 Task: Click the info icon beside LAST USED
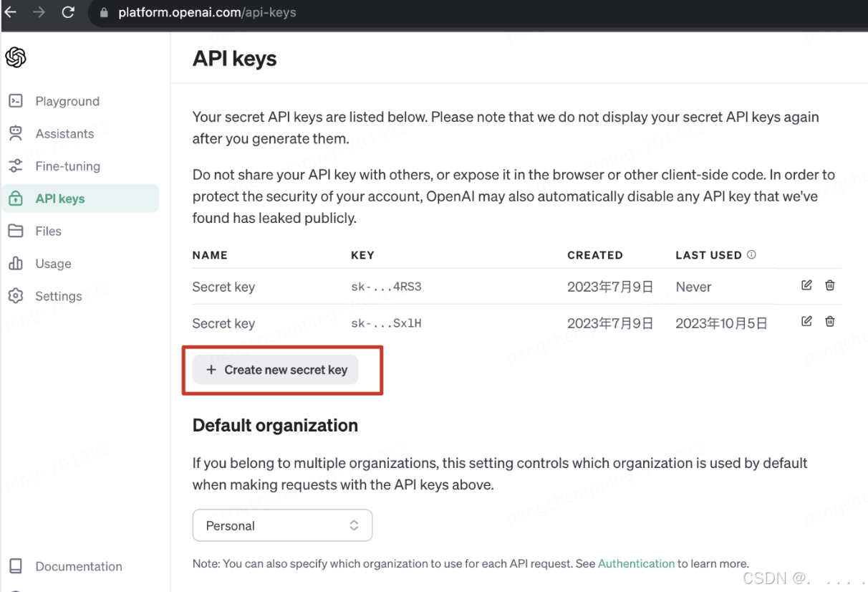point(751,254)
